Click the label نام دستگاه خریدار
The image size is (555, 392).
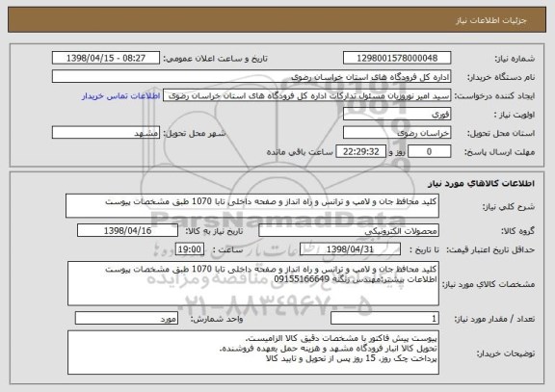pos(502,77)
